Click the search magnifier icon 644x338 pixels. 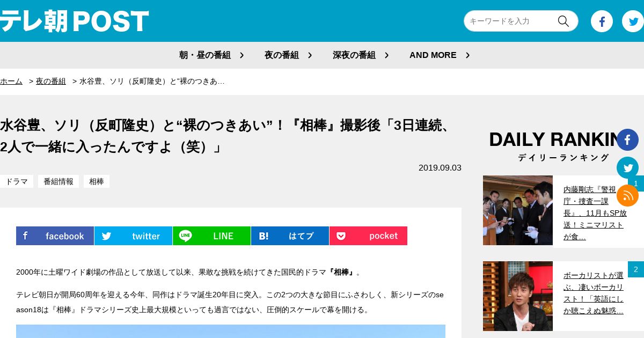coord(563,21)
